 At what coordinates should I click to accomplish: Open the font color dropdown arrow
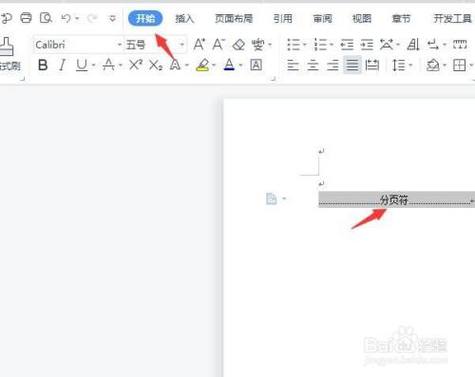(240, 65)
